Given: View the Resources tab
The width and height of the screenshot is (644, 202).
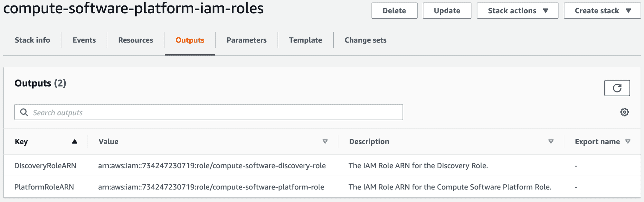Looking at the screenshot, I should click(x=136, y=40).
